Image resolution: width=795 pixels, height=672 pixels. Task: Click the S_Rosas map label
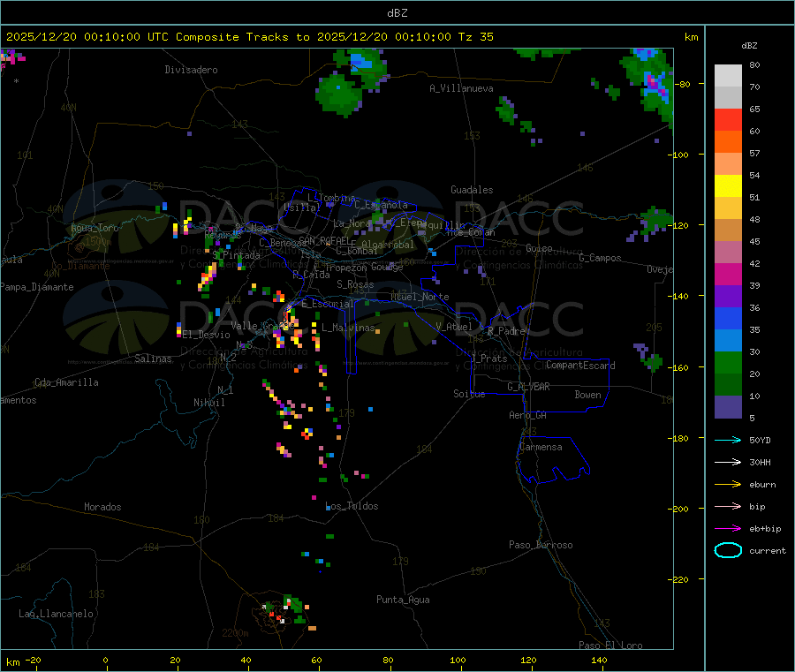(x=355, y=284)
